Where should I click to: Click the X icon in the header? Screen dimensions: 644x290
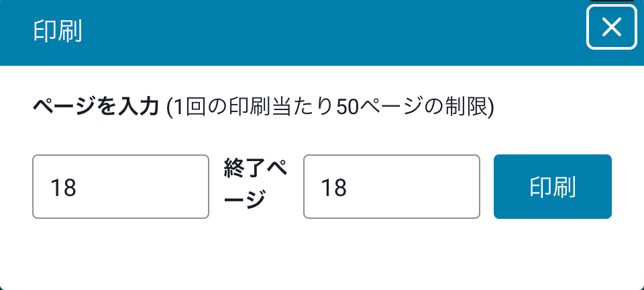pyautogui.click(x=611, y=28)
